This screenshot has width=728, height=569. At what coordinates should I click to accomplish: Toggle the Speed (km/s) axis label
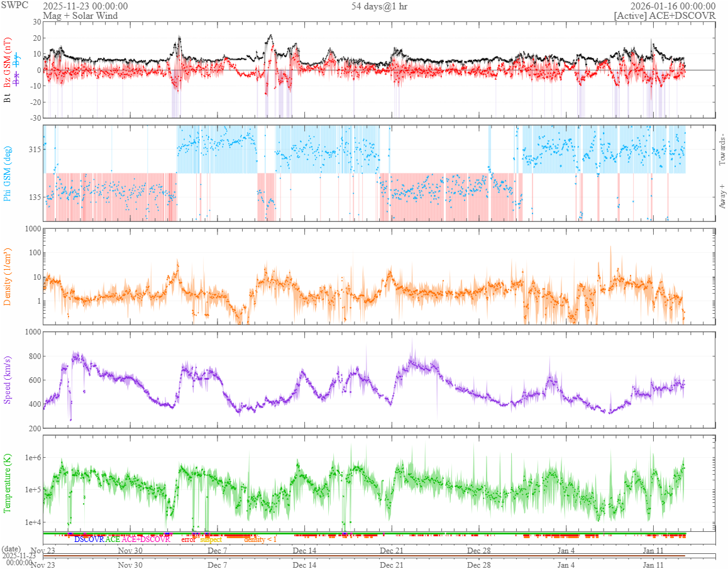pyautogui.click(x=7, y=380)
